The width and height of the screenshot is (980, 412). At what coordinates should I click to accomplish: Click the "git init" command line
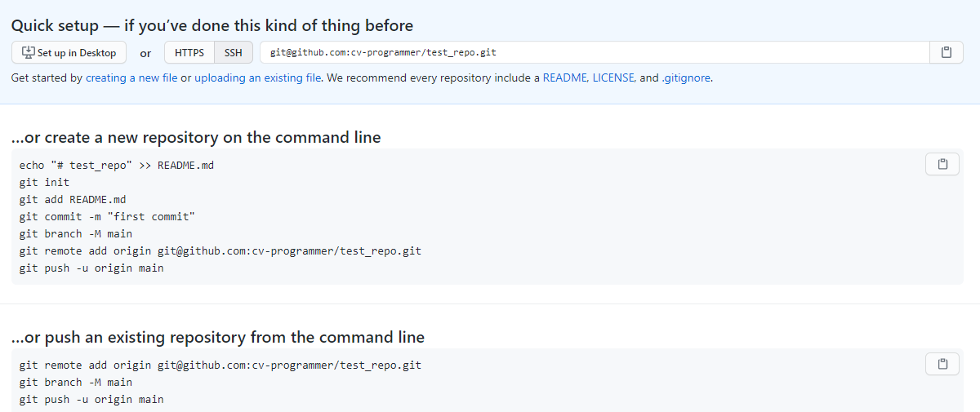pyautogui.click(x=45, y=182)
